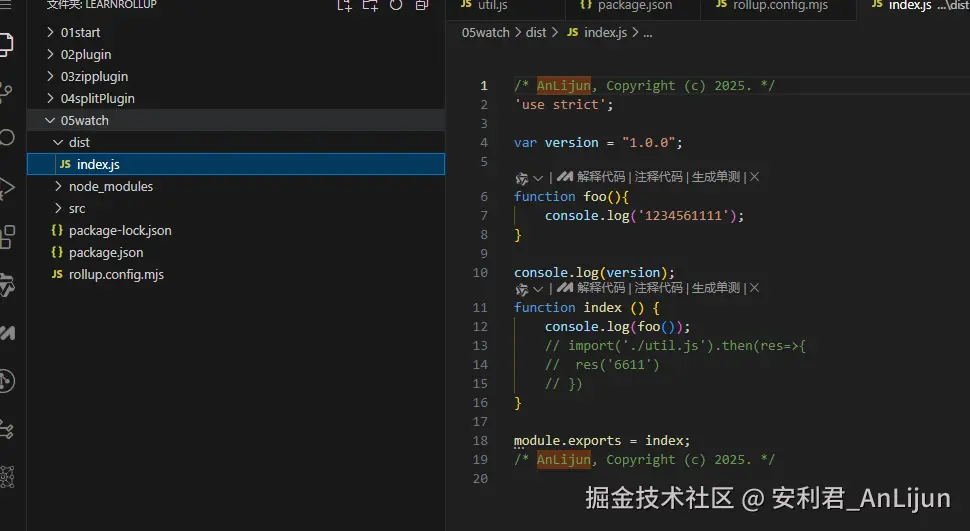Open the Search view in activity bar
970x531 pixels.
pyautogui.click(x=6, y=137)
